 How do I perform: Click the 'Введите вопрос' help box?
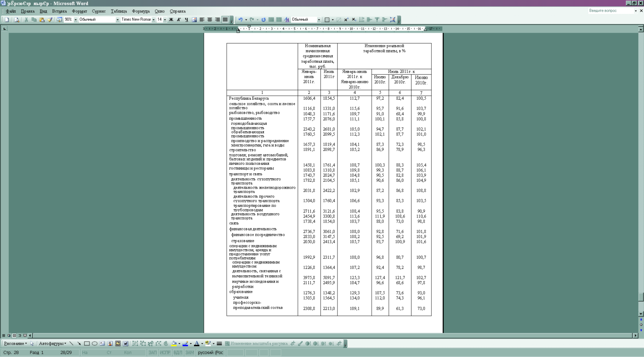click(610, 11)
